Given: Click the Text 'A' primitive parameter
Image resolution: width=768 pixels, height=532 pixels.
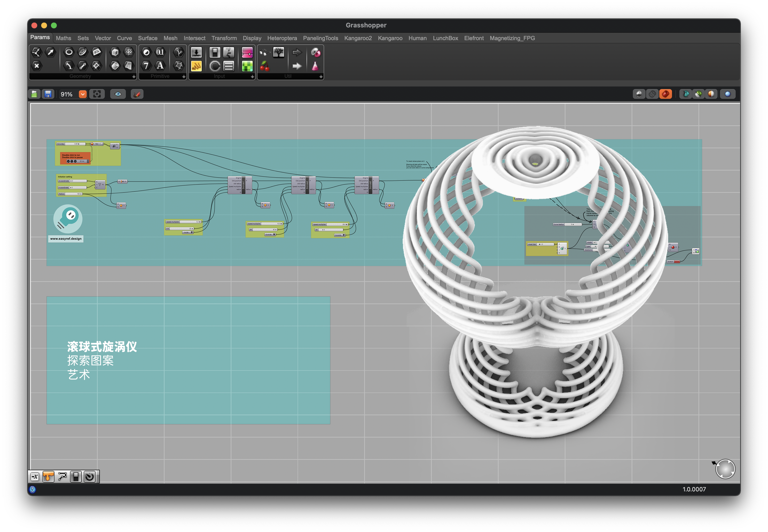Looking at the screenshot, I should pyautogui.click(x=160, y=66).
